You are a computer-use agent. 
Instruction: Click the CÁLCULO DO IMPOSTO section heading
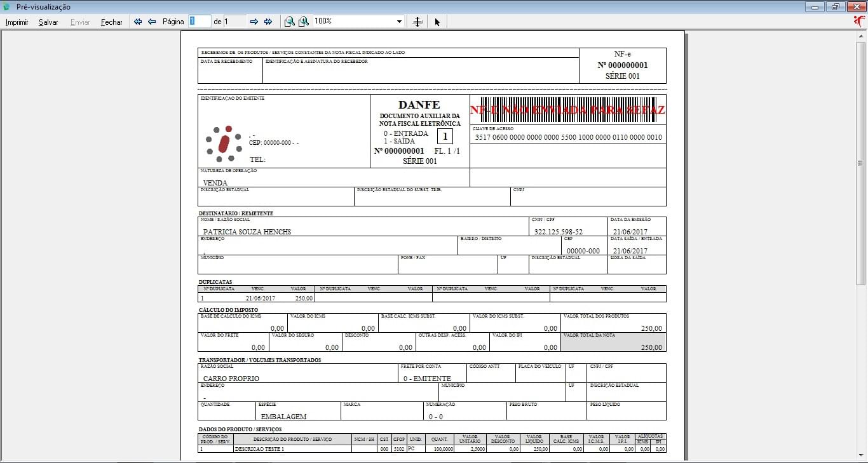229,310
